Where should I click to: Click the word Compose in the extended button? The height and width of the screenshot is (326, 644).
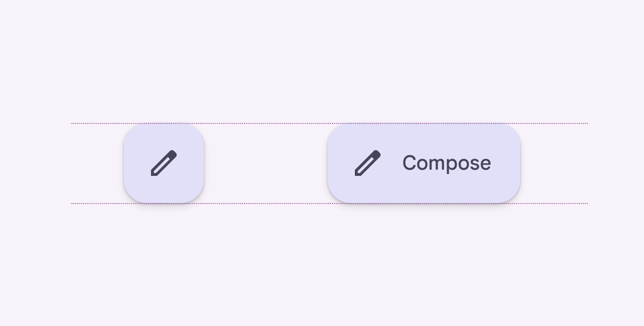coord(446,163)
